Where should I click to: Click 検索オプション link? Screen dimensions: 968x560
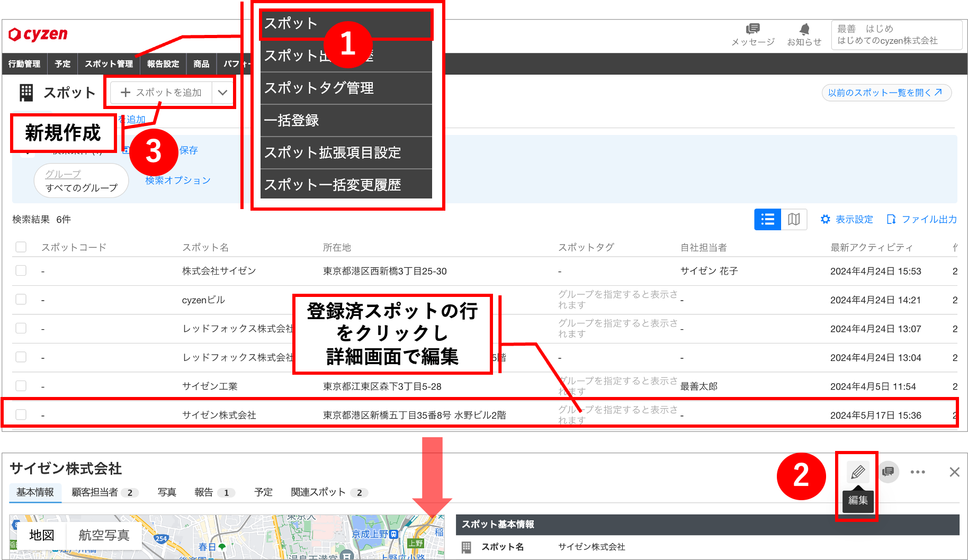(178, 180)
